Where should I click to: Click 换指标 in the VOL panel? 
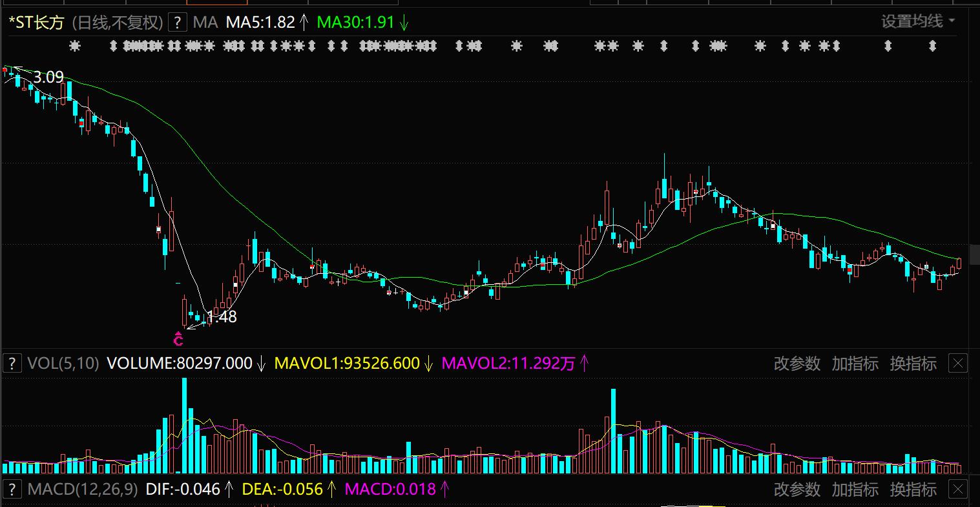913,364
